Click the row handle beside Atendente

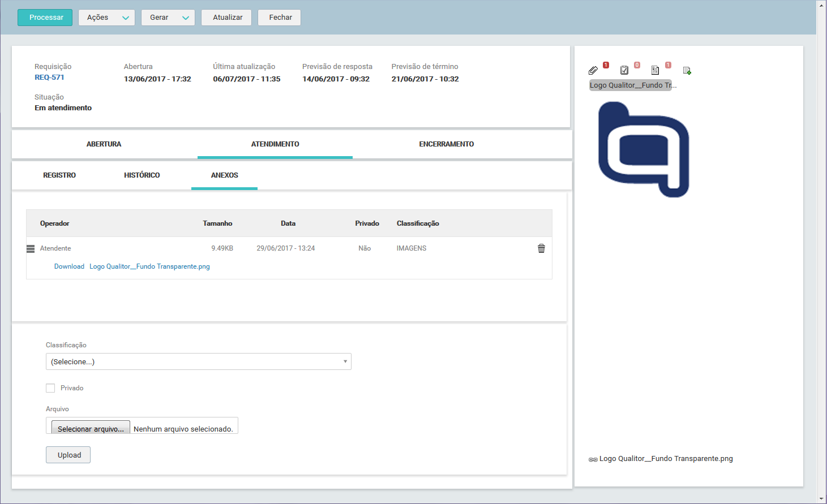pyautogui.click(x=31, y=249)
